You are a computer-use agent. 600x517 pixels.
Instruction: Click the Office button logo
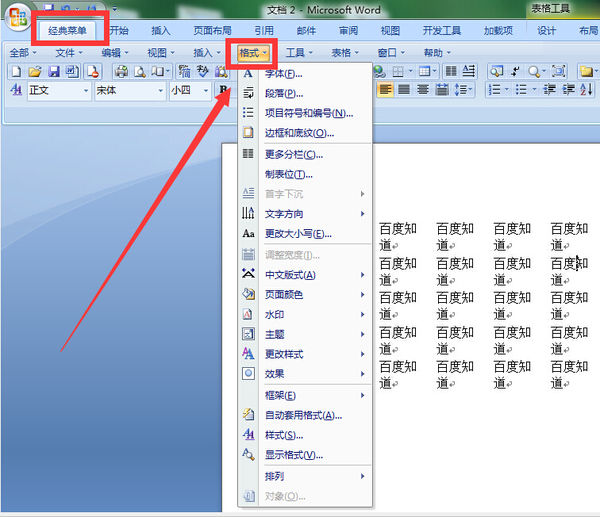point(18,18)
